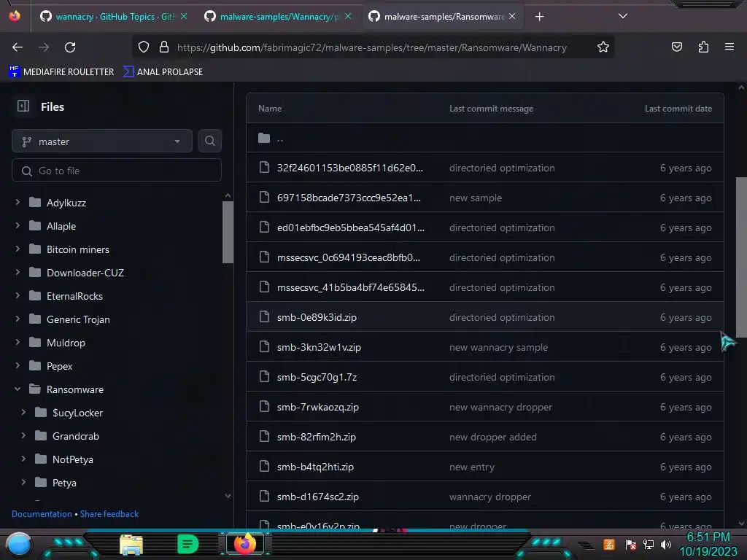Open File Explorer from the taskbar
The height and width of the screenshot is (560, 747).
(x=131, y=545)
